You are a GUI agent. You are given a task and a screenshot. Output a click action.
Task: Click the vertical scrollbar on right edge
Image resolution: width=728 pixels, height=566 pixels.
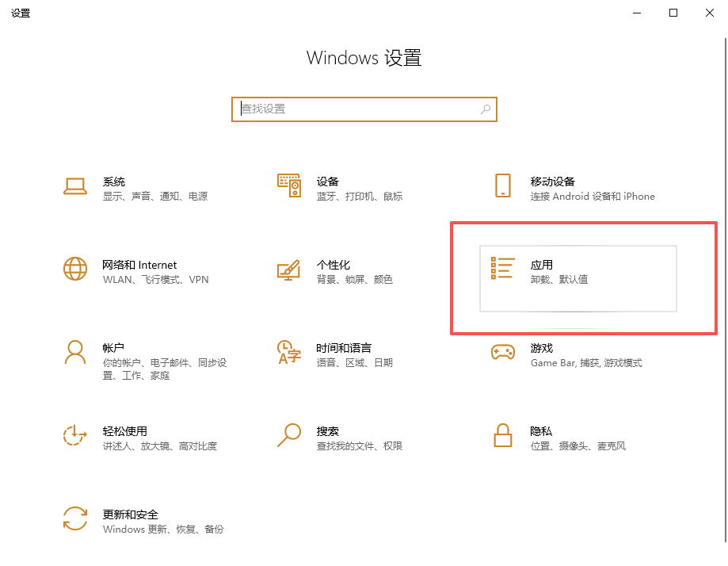(726, 289)
